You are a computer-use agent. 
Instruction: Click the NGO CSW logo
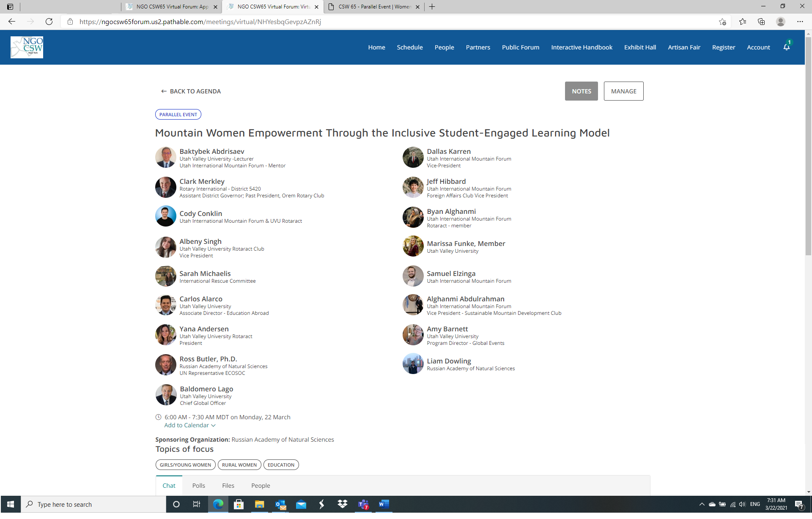tap(27, 47)
